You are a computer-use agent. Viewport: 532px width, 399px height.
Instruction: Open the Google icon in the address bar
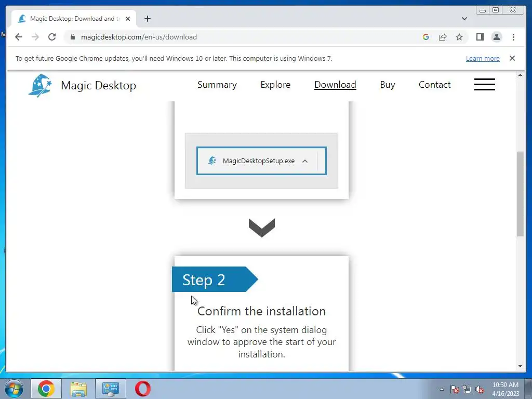pyautogui.click(x=426, y=37)
